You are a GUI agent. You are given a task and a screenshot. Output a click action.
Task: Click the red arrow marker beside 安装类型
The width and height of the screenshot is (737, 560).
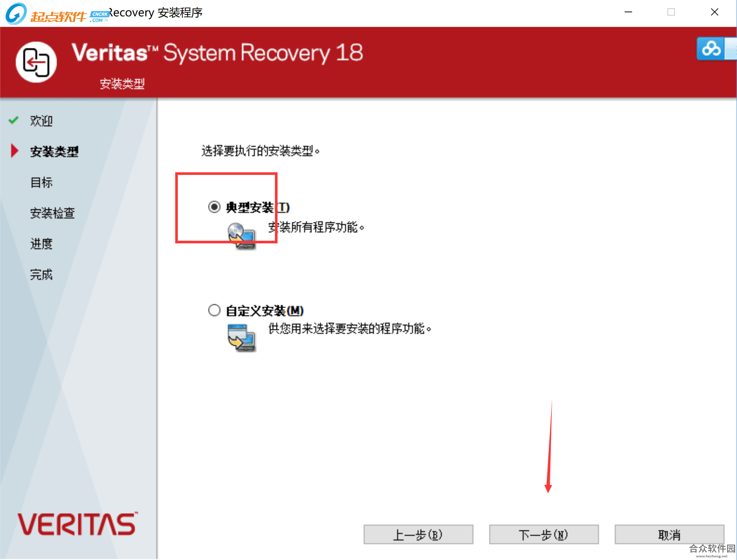pos(15,151)
